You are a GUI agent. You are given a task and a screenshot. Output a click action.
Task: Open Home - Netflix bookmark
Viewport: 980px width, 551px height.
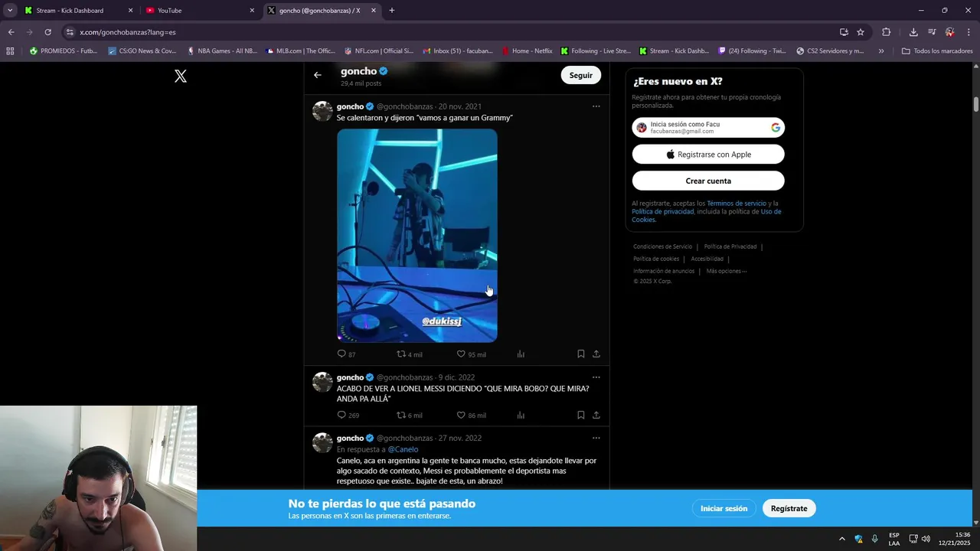click(x=527, y=51)
